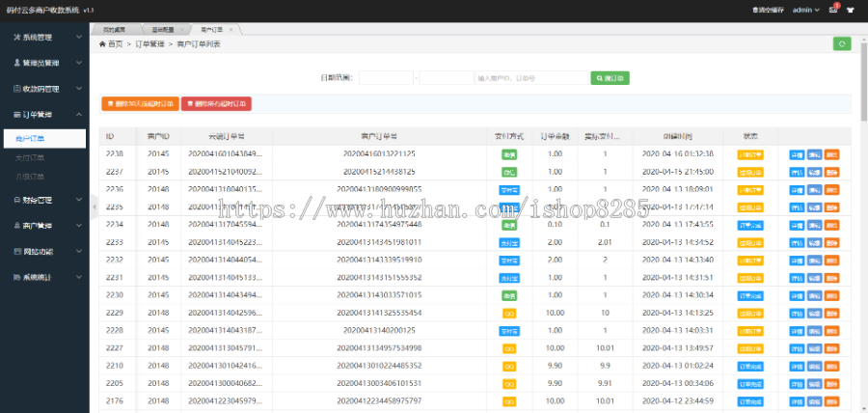
Task: Click 详情 button for order ID 2234
Action: 797,226
